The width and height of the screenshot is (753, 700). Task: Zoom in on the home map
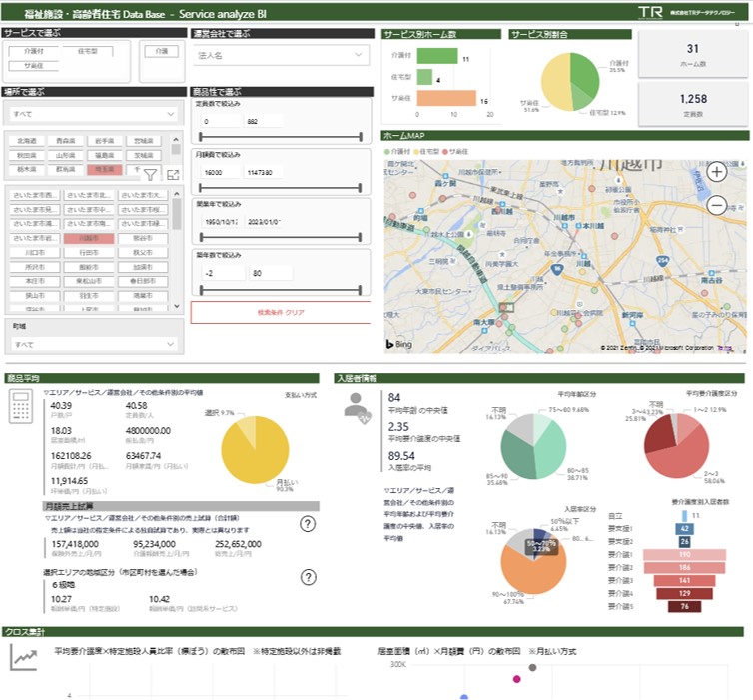pyautogui.click(x=716, y=172)
